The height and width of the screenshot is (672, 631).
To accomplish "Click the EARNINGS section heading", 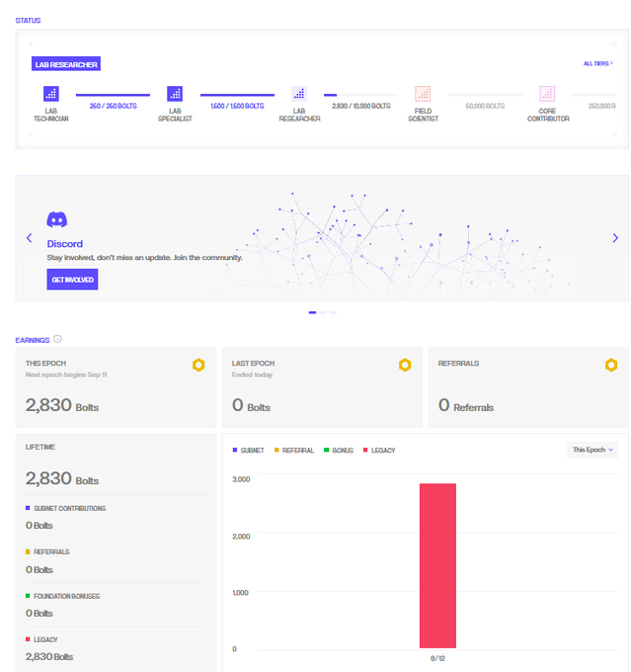I will 33,340.
